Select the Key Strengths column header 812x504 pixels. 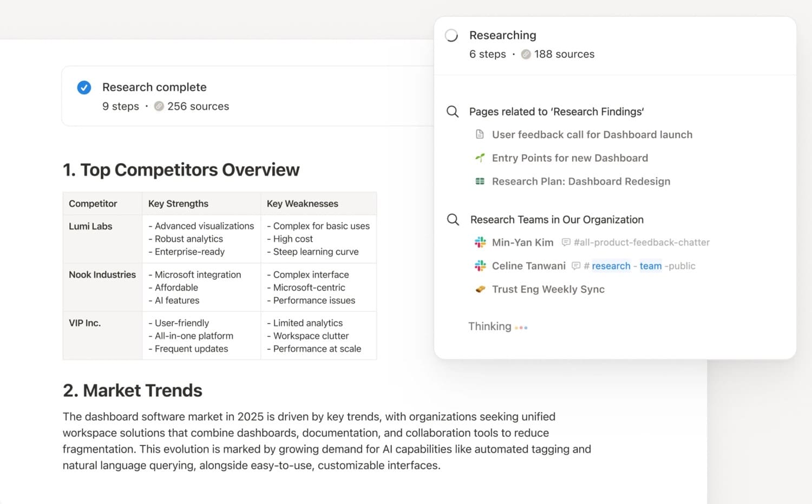point(178,204)
